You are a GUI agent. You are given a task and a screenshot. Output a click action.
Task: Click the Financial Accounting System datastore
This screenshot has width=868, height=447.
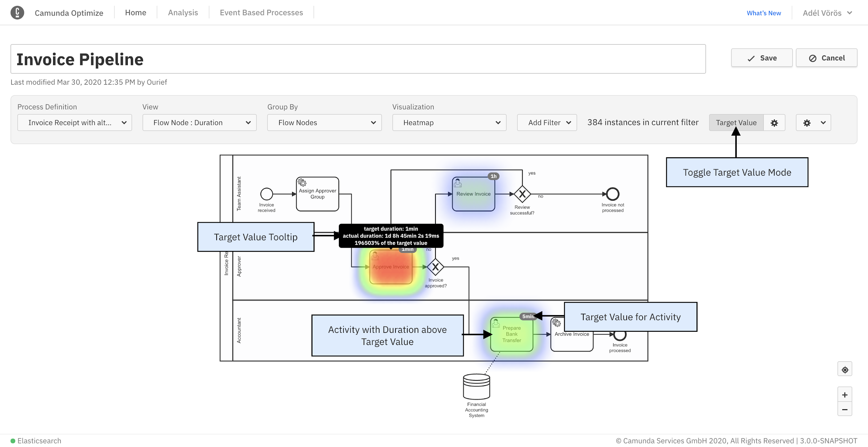(x=476, y=387)
